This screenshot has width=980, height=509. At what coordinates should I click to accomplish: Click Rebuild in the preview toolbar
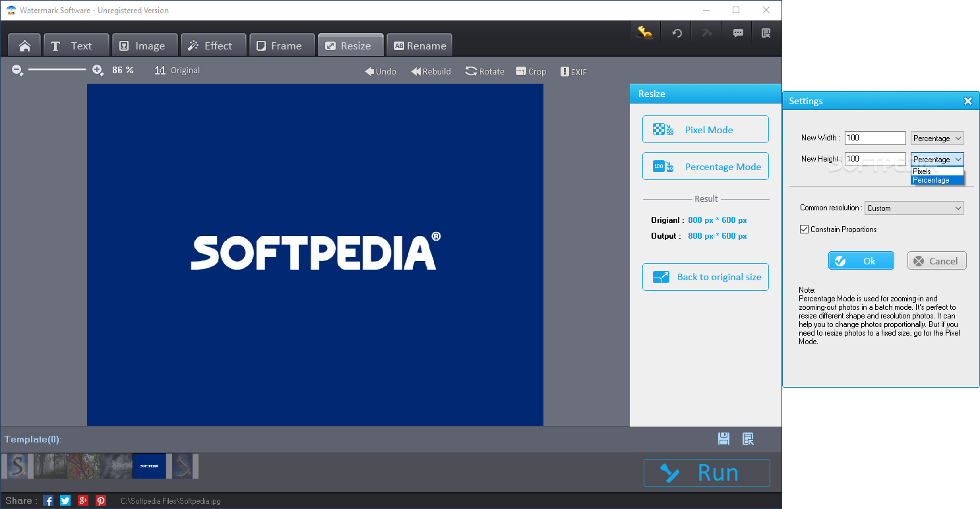pos(431,71)
